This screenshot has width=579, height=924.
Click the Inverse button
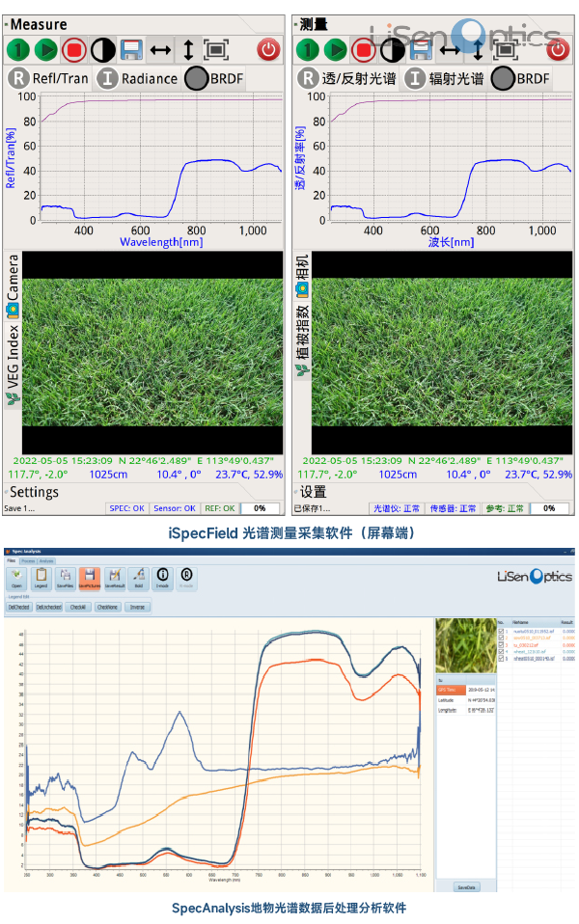click(137, 607)
